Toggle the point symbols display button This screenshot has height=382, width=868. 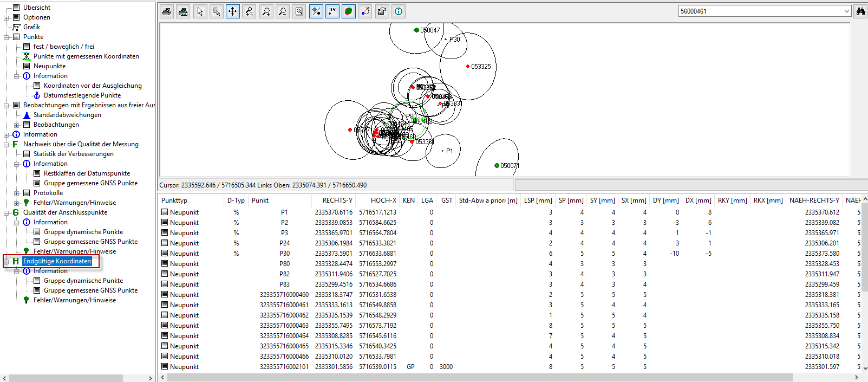(x=316, y=11)
